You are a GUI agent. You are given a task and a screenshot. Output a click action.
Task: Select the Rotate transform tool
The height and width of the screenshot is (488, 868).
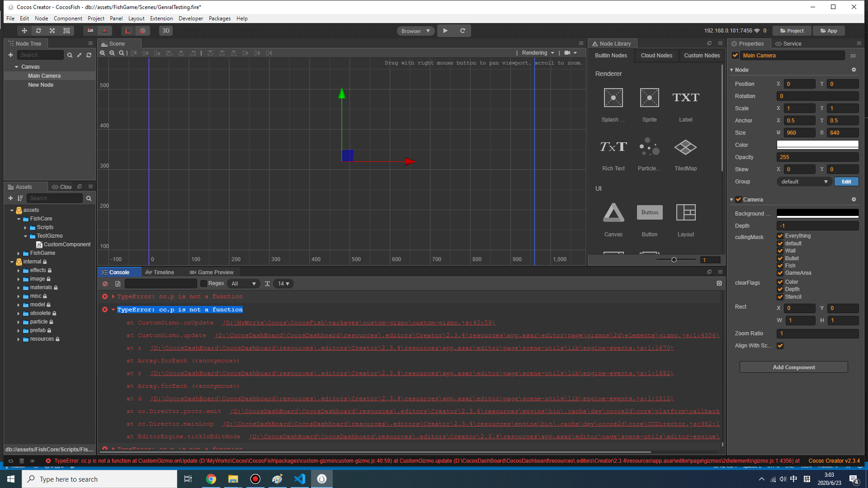pyautogui.click(x=38, y=31)
